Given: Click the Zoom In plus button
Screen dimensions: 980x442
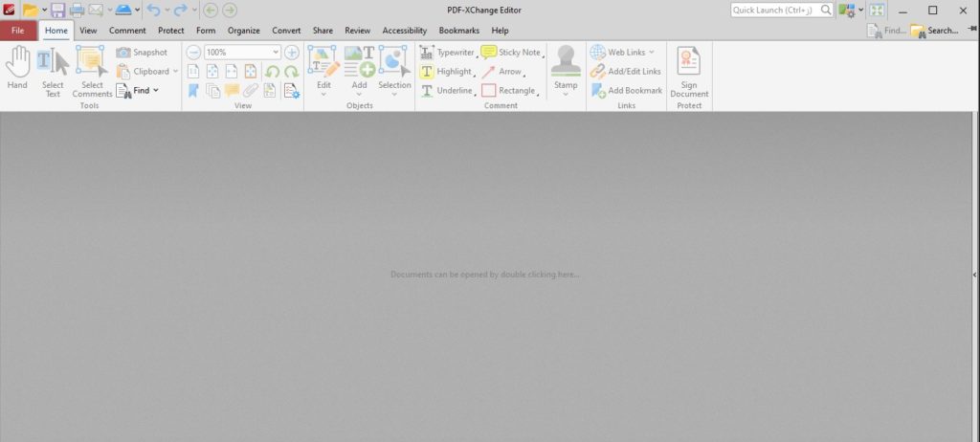Looking at the screenshot, I should 292,52.
